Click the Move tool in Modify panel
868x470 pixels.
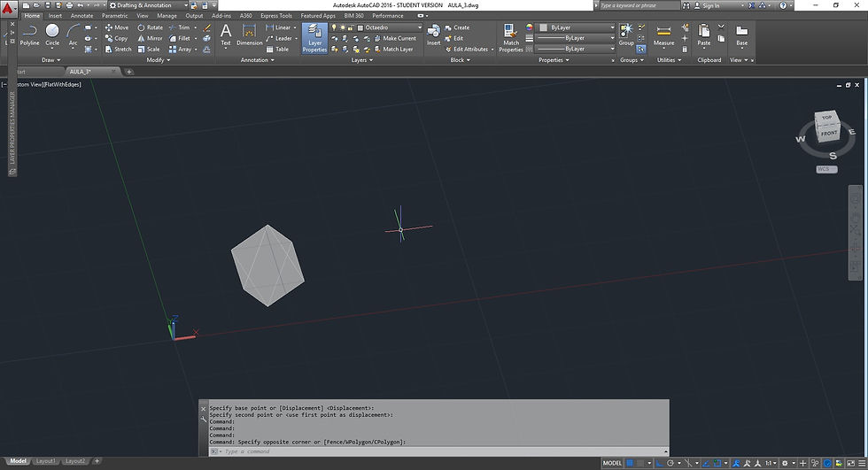[x=116, y=27]
